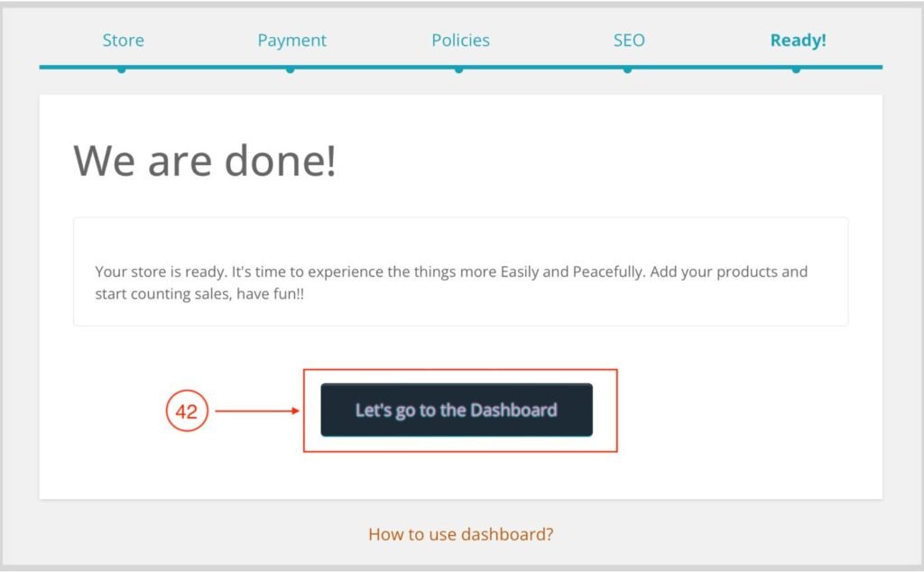Click the red arrow pointing at the button
This screenshot has height=572, width=924.
coord(257,411)
